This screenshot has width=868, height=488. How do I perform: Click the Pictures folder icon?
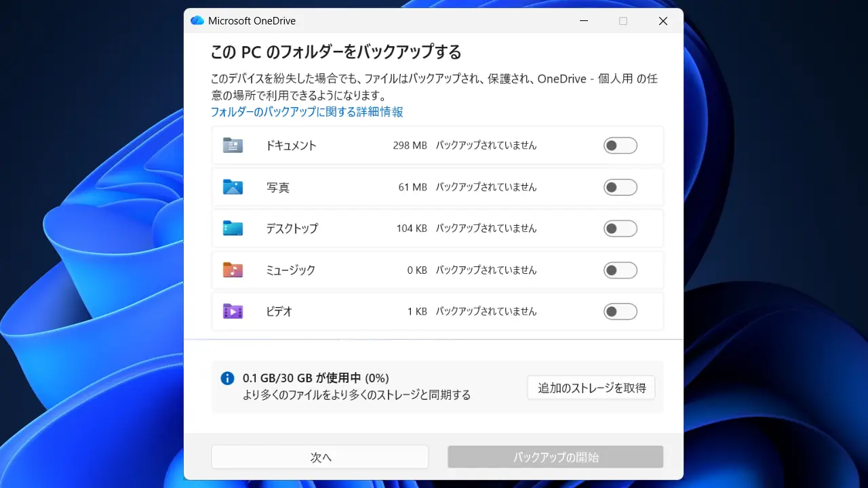click(x=233, y=187)
